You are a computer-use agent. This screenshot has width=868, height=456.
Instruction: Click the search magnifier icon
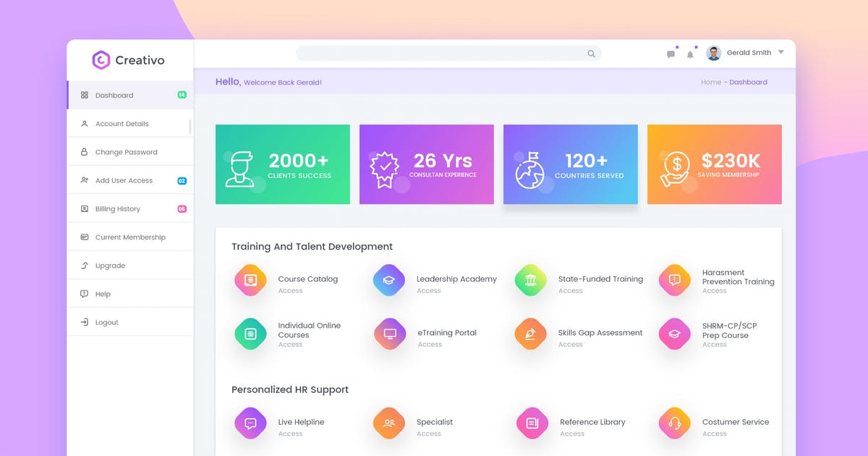591,53
